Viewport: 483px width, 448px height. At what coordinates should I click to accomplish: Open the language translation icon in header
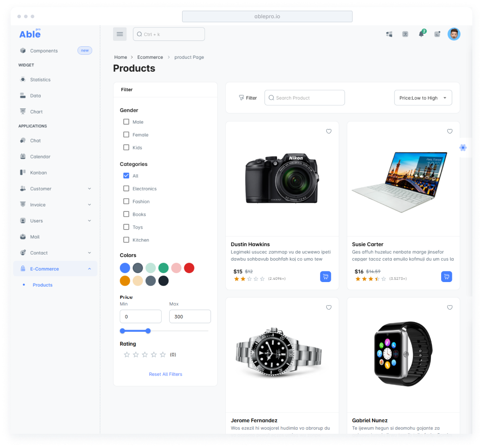point(405,34)
